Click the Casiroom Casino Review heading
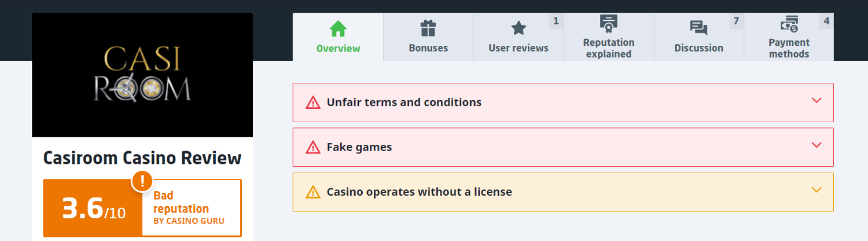This screenshot has width=868, height=241. pos(142,158)
